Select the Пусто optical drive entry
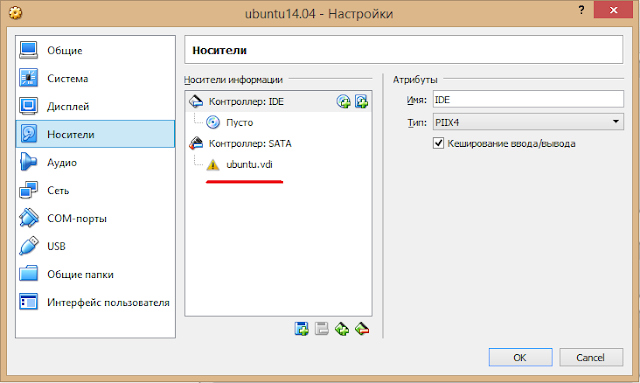 pos(278,122)
